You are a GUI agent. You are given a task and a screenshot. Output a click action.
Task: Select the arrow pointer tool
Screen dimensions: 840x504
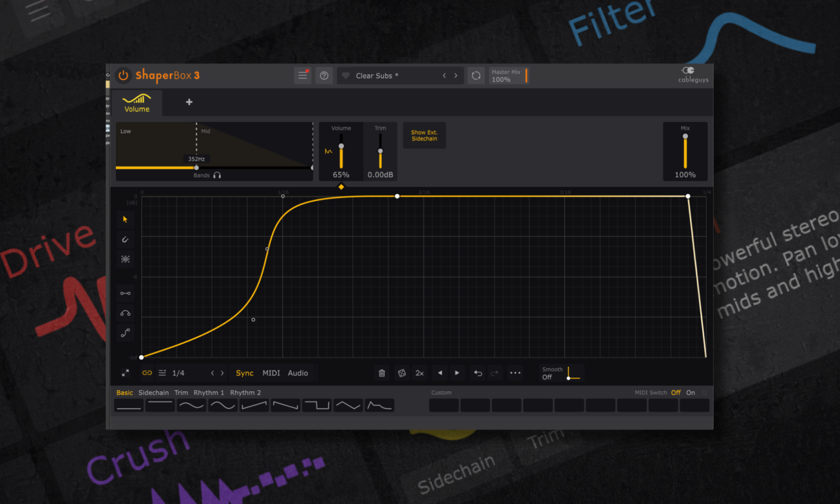[125, 219]
